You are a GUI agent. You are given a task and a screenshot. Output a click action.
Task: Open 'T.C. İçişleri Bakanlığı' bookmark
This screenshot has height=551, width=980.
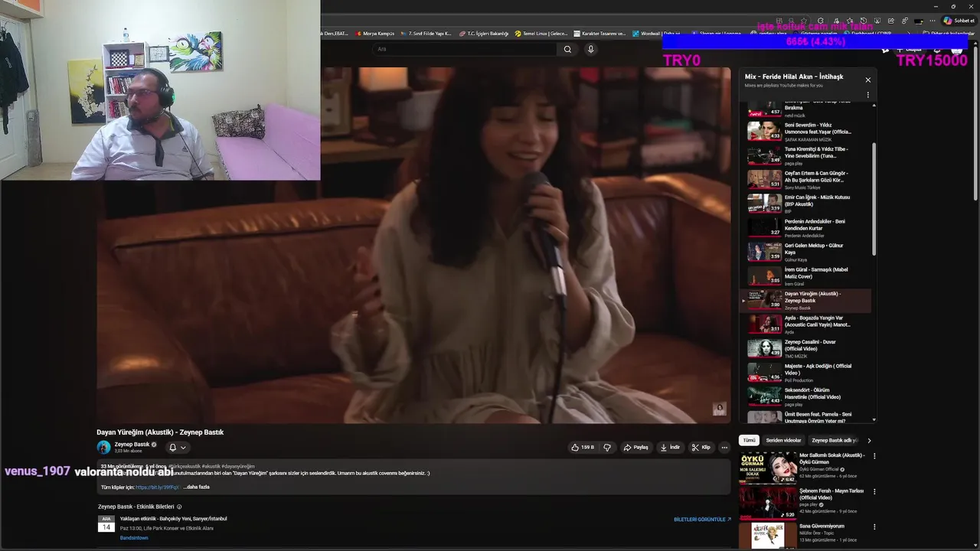484,34
